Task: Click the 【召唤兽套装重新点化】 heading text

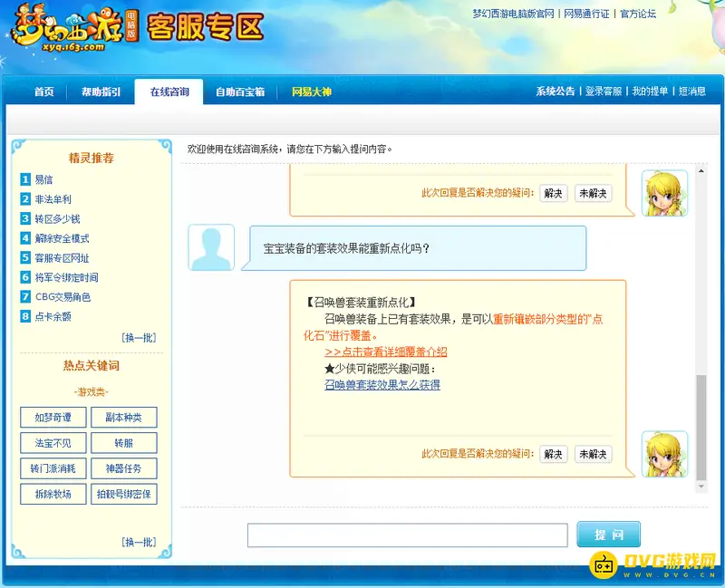Action: (361, 303)
